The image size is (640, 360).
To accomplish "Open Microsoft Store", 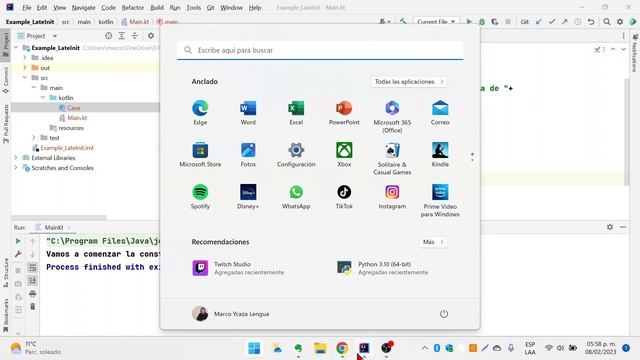I will tap(200, 155).
